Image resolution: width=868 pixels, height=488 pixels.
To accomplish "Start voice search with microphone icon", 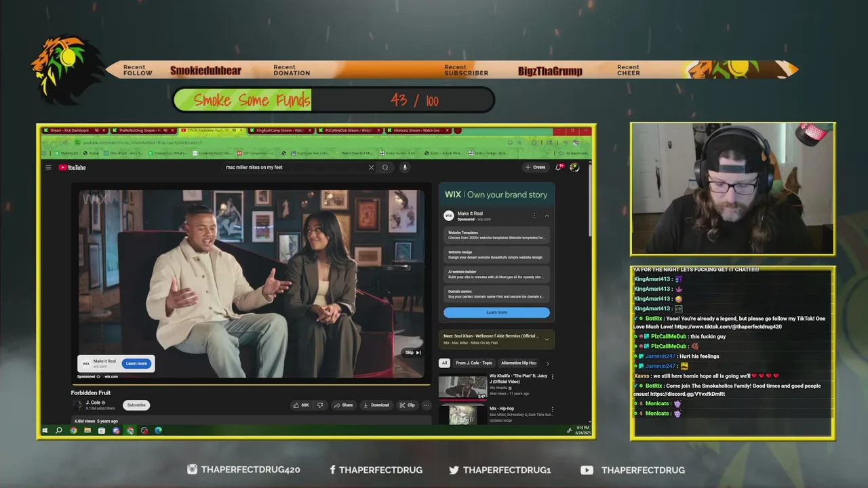I will point(405,167).
